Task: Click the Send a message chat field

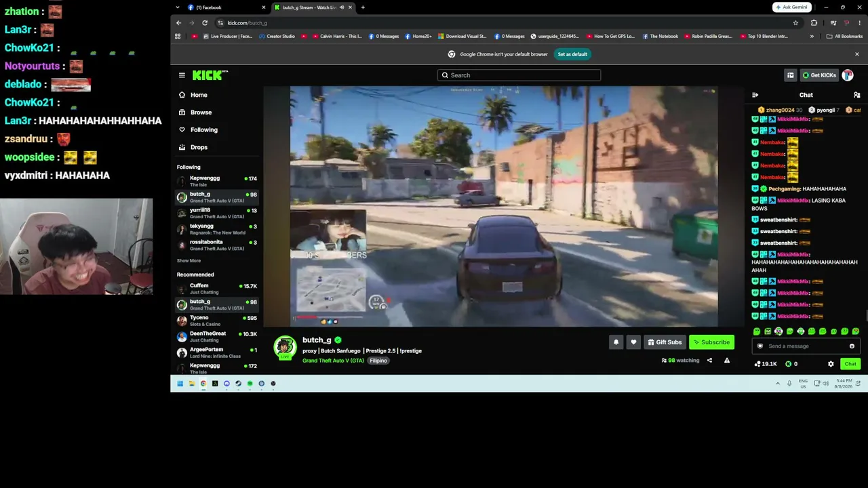Action: click(x=805, y=346)
